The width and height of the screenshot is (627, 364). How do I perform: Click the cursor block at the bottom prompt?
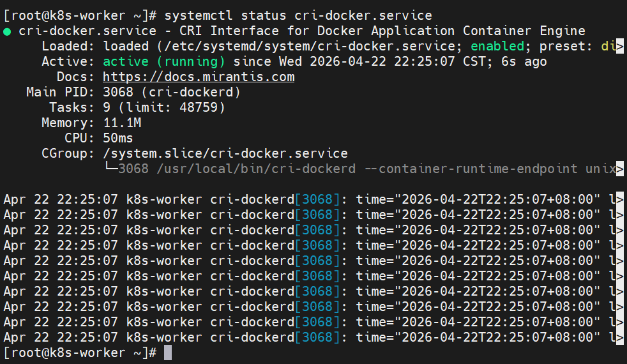168,353
